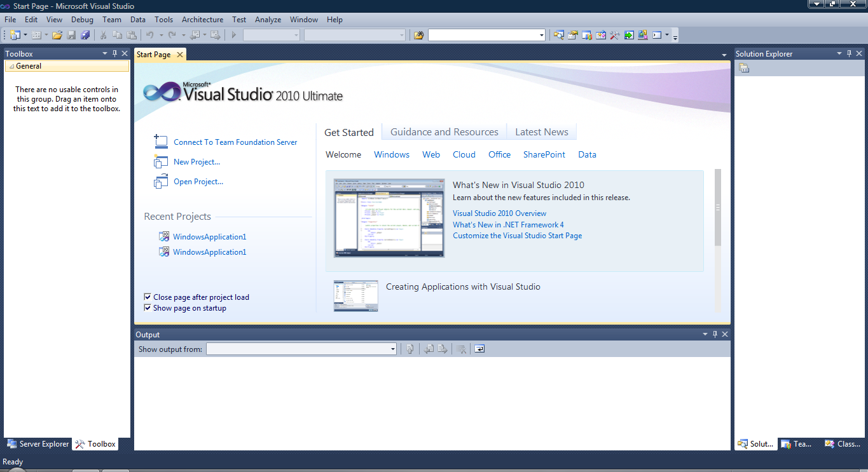Open the toolbar options chevron on the right
The width and height of the screenshot is (868, 472).
675,36
